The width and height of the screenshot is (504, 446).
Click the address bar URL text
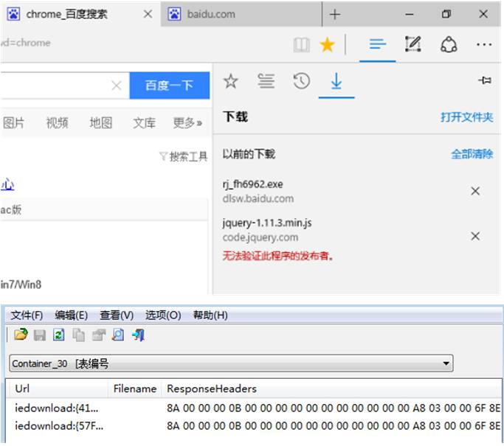click(26, 43)
